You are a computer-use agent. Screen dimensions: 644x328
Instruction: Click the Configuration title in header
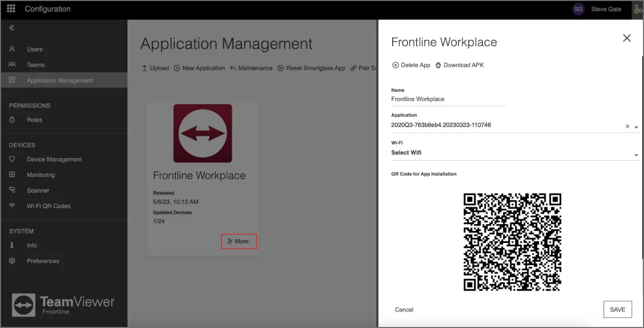[x=47, y=9]
